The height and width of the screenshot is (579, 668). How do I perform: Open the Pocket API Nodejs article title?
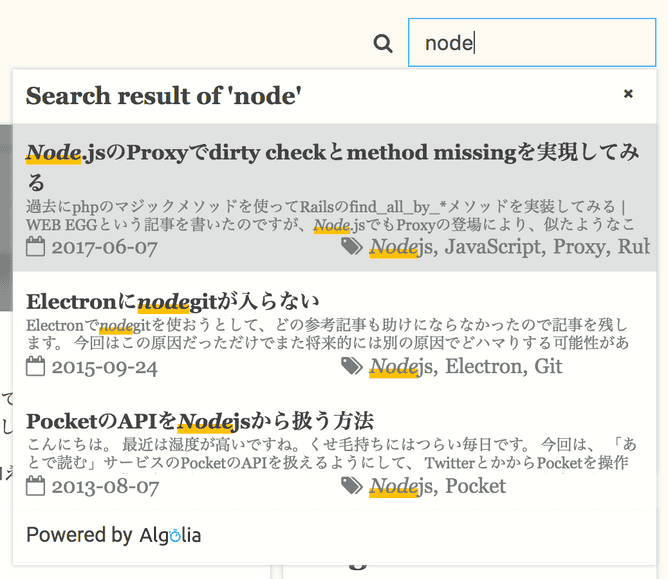point(200,420)
